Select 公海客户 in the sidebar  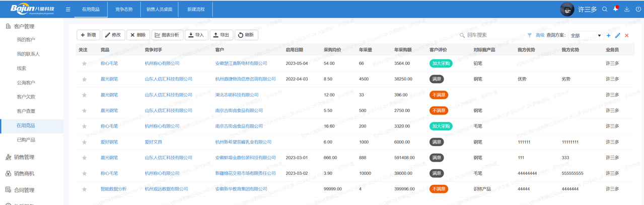(26, 83)
